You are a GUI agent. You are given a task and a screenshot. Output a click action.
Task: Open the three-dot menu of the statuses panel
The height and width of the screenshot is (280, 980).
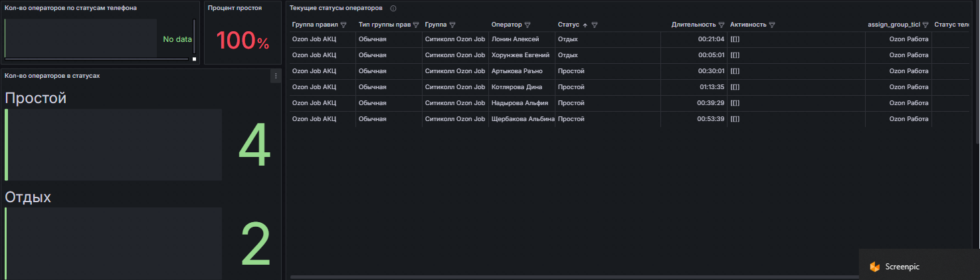pyautogui.click(x=276, y=76)
